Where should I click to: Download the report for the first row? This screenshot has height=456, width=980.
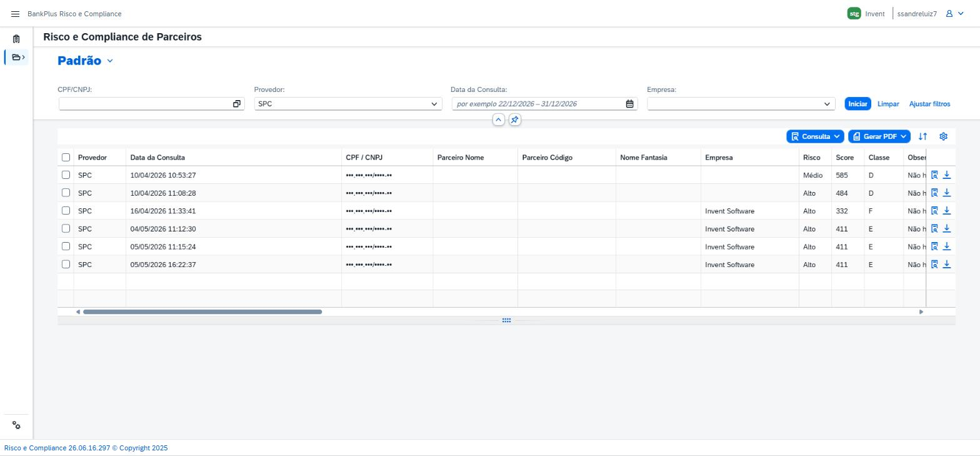pyautogui.click(x=947, y=175)
